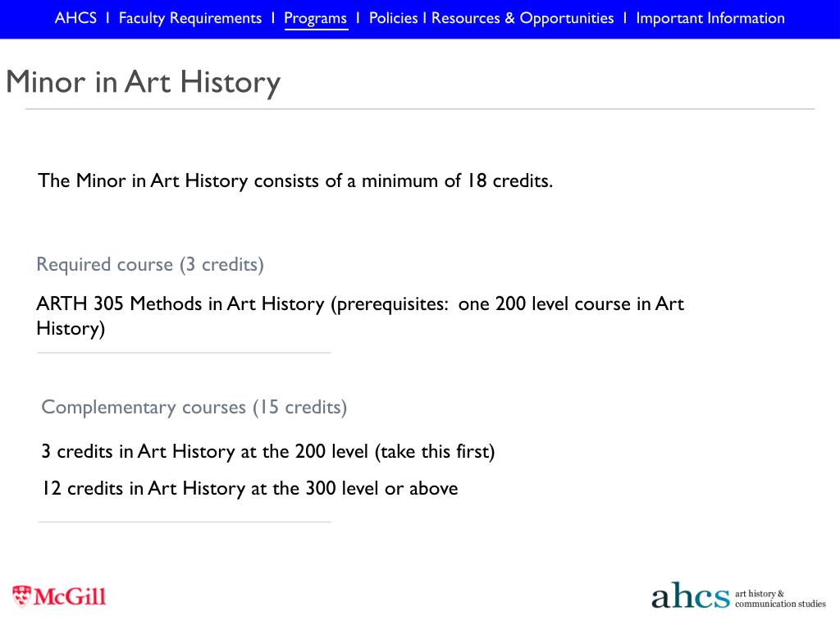Open Resources & Opportunities in top bar
The image size is (840, 630).
(523, 18)
